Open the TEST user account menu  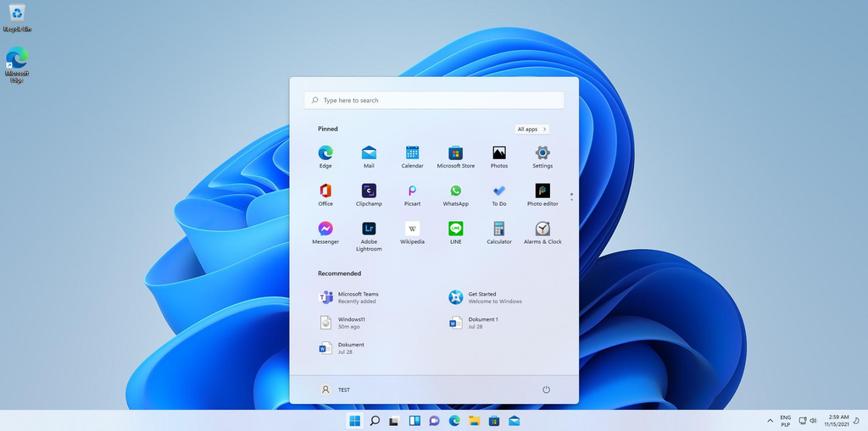[335, 390]
